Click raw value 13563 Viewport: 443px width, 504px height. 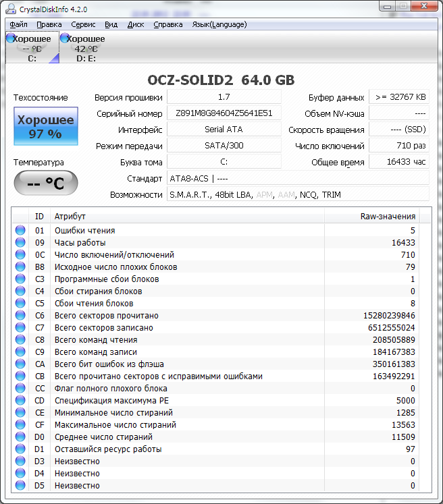[403, 424]
